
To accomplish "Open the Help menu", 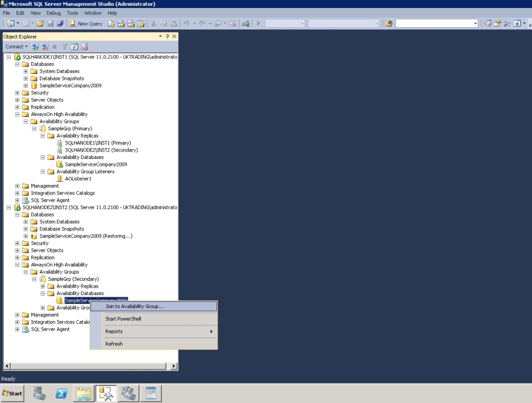I will (x=112, y=13).
